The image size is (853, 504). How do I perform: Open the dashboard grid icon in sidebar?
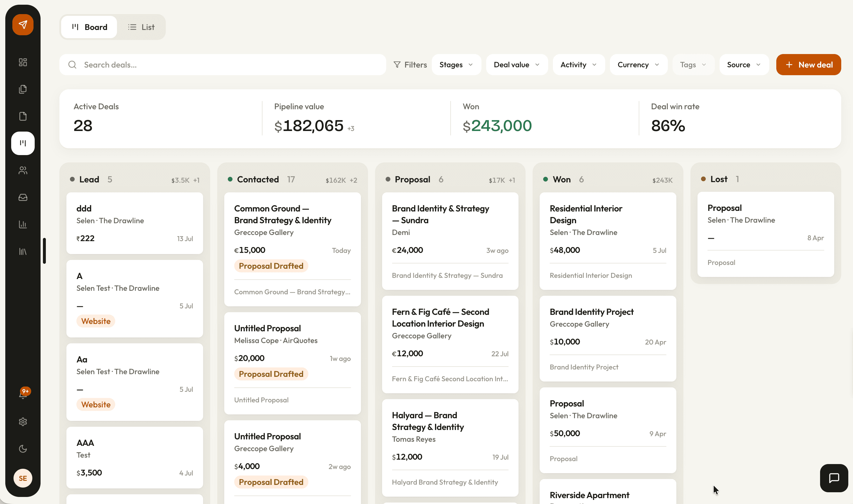point(23,62)
